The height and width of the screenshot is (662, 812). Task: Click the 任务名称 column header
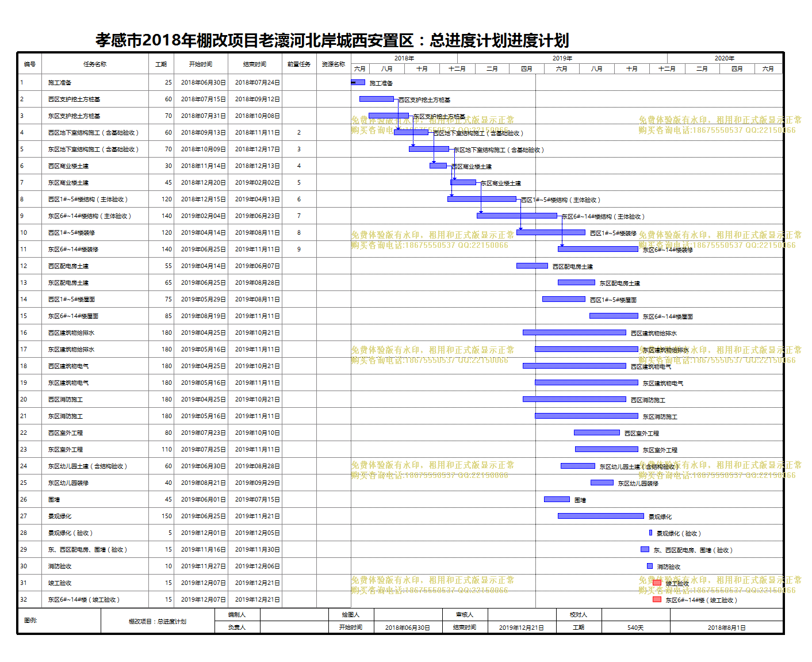pos(95,64)
